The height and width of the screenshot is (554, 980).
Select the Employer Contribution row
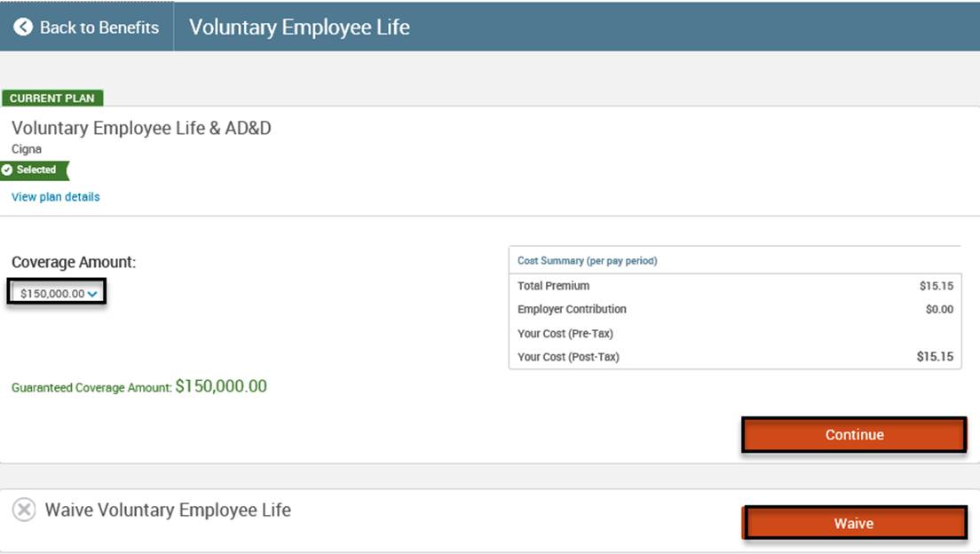click(734, 309)
